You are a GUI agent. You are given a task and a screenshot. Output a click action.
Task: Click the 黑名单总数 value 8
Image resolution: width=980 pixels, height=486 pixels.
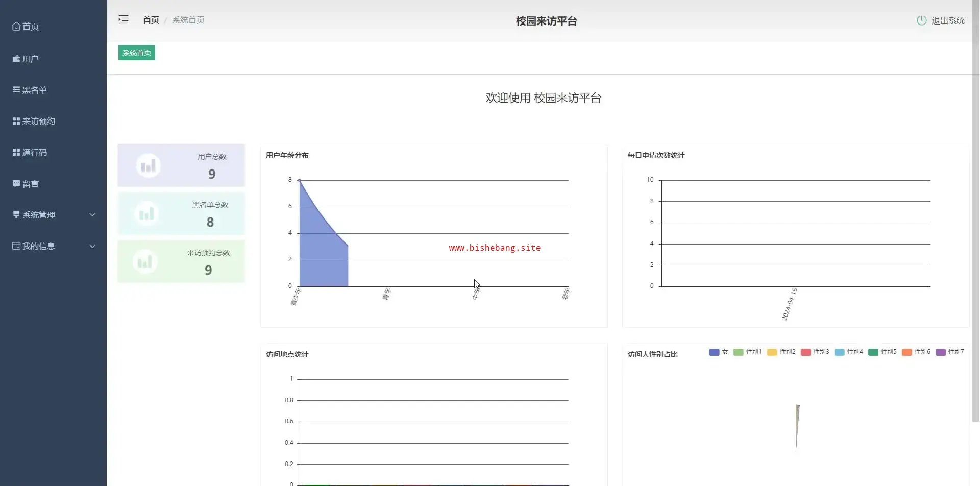point(210,222)
